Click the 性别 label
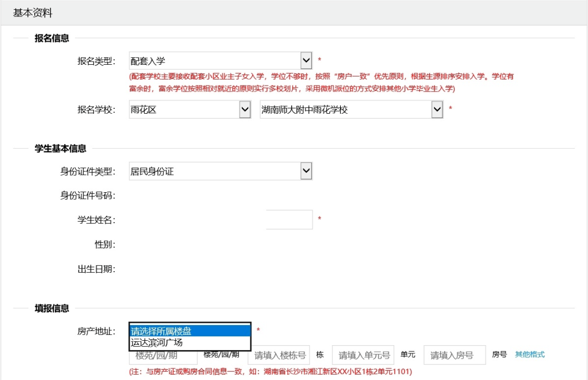 (105, 244)
